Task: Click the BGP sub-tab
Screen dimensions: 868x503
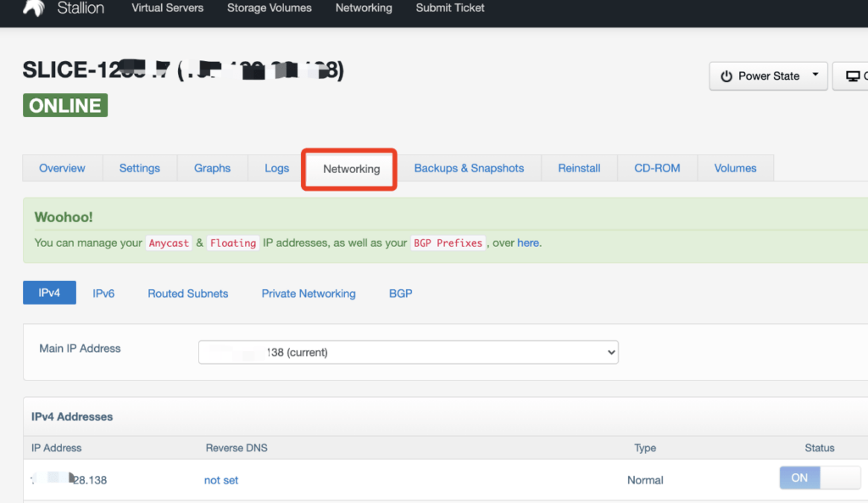Action: 400,293
